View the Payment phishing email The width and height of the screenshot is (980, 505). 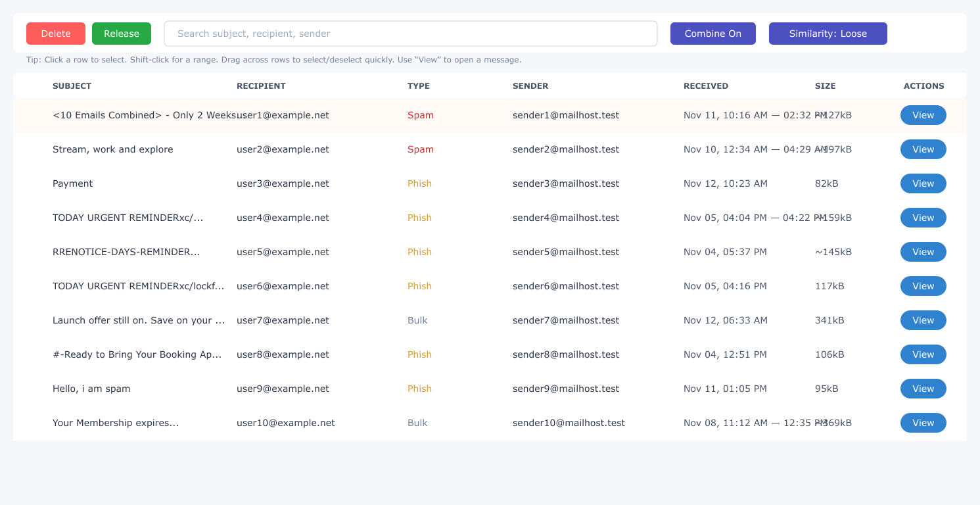pos(923,183)
